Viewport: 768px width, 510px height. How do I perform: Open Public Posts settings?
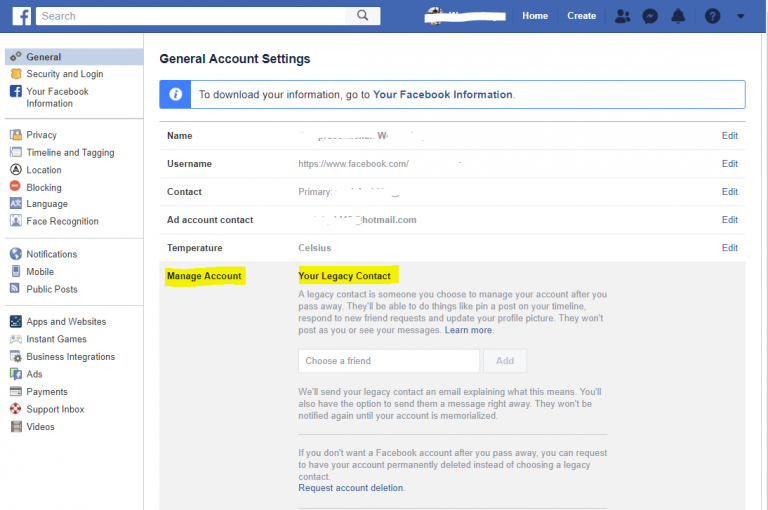click(52, 289)
